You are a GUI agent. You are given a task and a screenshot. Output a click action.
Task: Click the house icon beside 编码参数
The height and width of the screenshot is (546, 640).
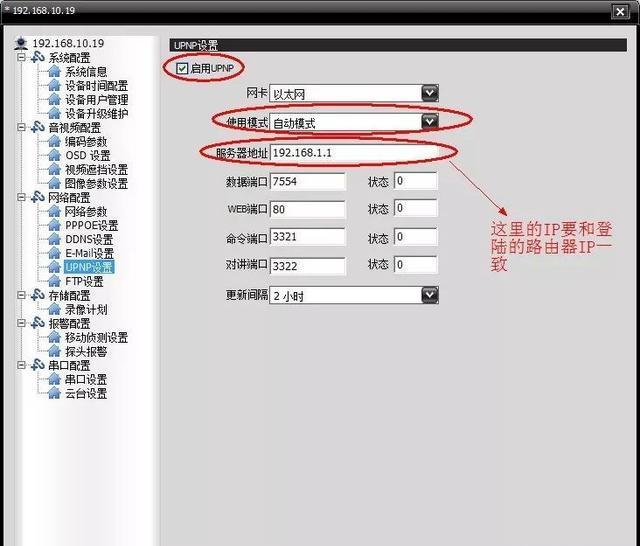54,142
